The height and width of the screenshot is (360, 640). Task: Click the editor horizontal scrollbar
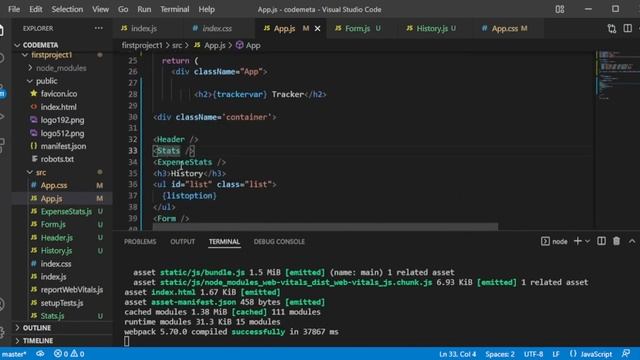coord(325,226)
